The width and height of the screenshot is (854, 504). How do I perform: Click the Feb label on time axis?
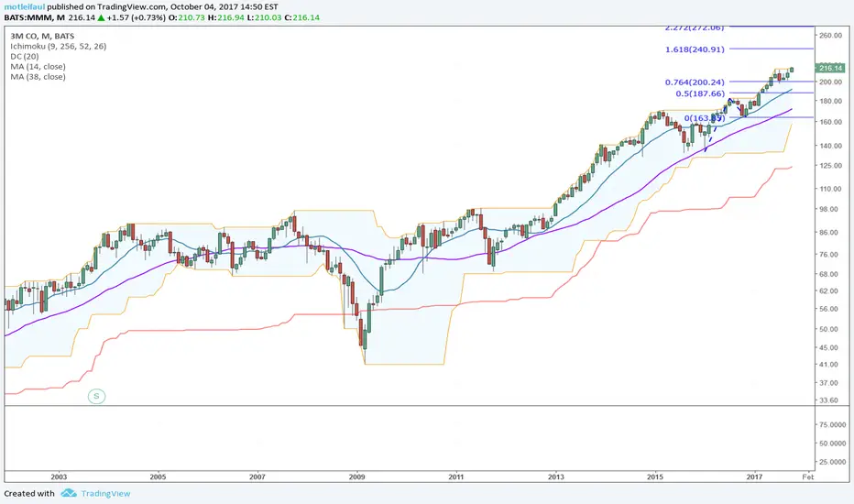[x=808, y=477]
